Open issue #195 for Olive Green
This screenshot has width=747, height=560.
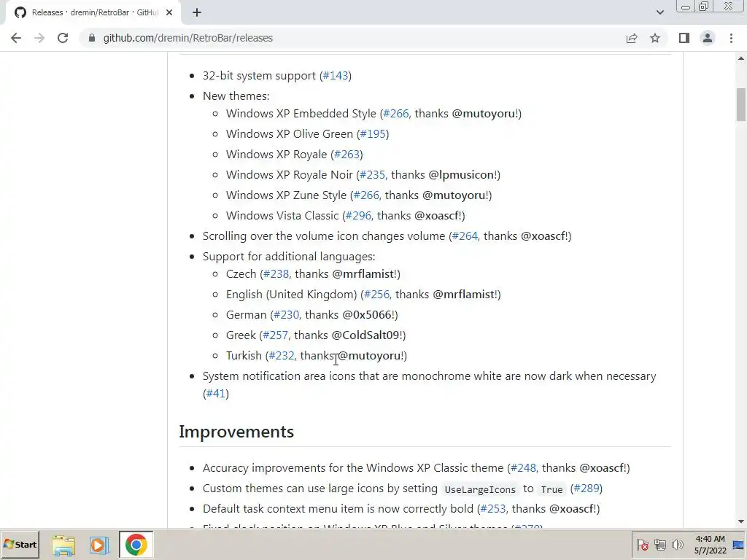[x=373, y=134]
